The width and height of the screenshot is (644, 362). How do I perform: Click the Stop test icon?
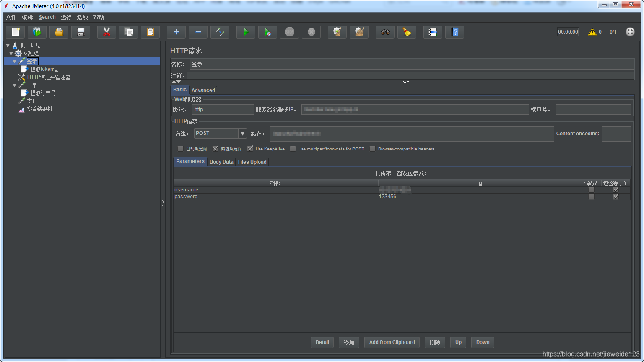click(x=290, y=32)
